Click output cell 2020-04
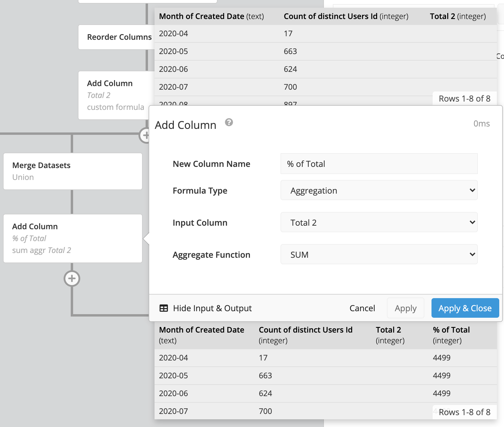Viewport: 504px width, 427px height. tap(174, 358)
